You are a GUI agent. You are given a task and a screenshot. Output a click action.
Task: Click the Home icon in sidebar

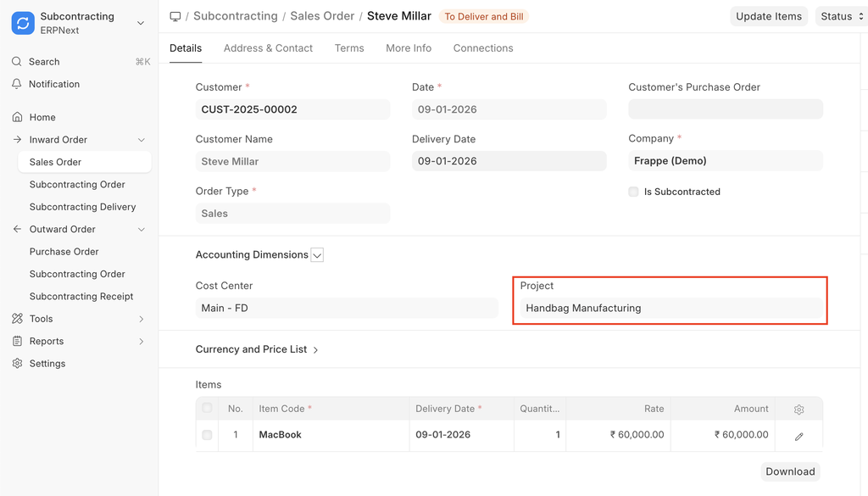click(17, 117)
